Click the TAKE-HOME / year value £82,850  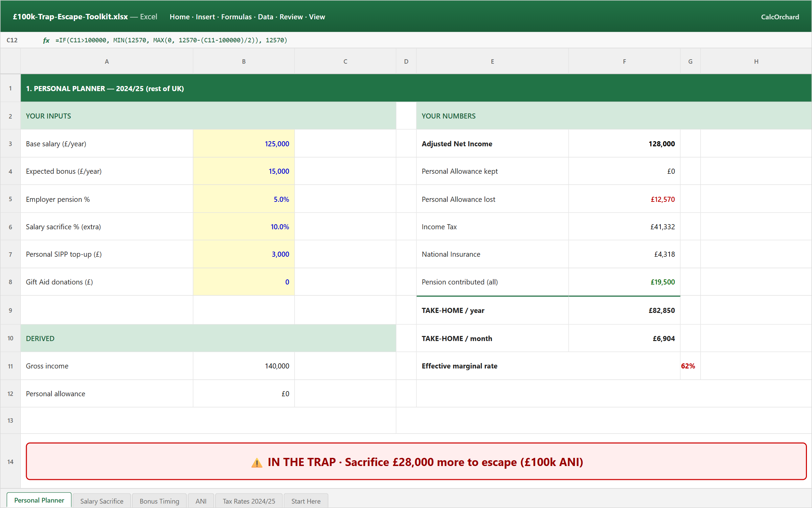point(624,310)
